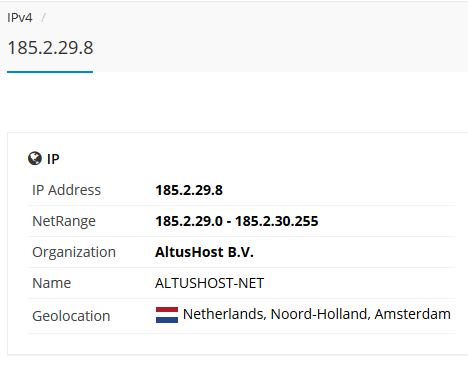The width and height of the screenshot is (468, 367).
Task: Open the NetRange 185.2.29.0 - 185.2.30.255 link
Action: click(x=237, y=221)
